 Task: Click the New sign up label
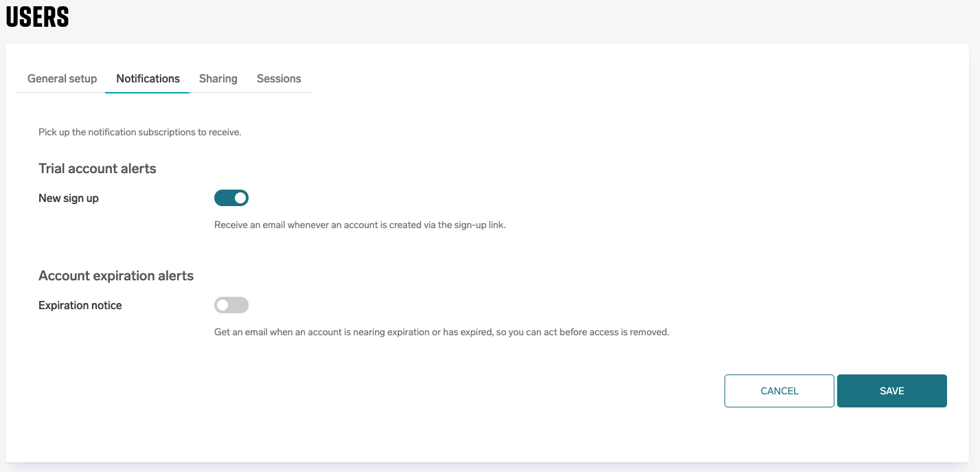click(x=69, y=199)
